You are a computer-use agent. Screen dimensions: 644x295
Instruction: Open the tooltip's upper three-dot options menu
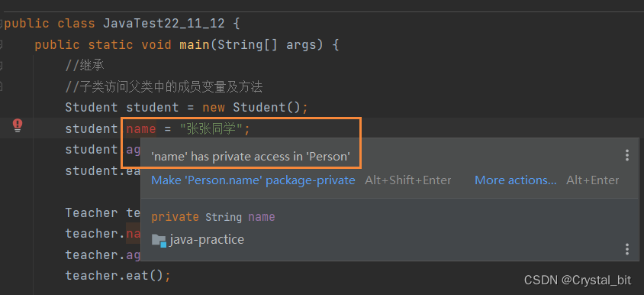[626, 155]
